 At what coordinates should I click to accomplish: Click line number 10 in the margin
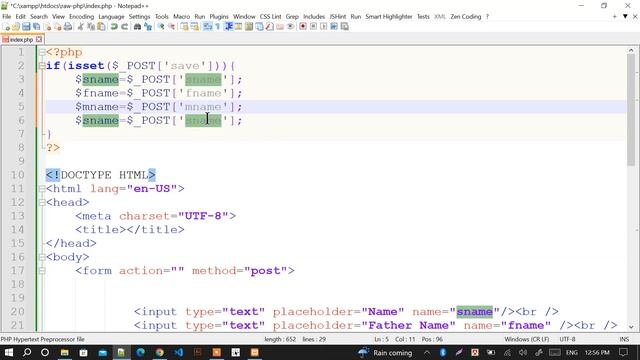(x=18, y=175)
